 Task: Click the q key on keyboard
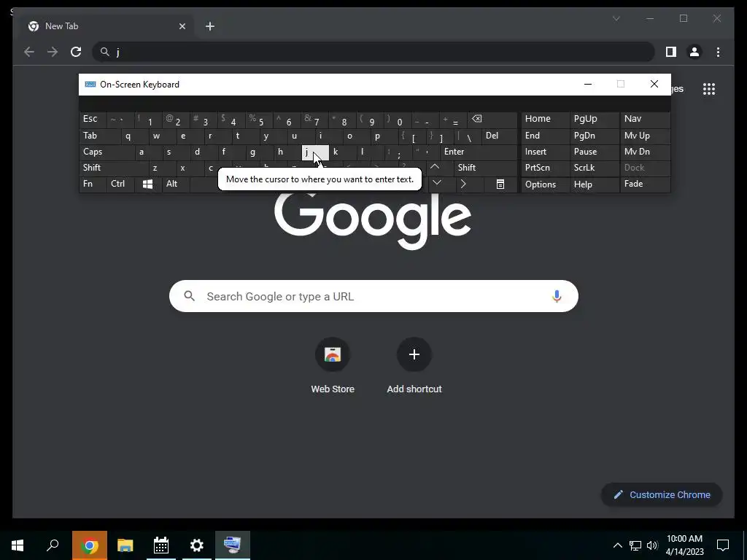(x=134, y=136)
